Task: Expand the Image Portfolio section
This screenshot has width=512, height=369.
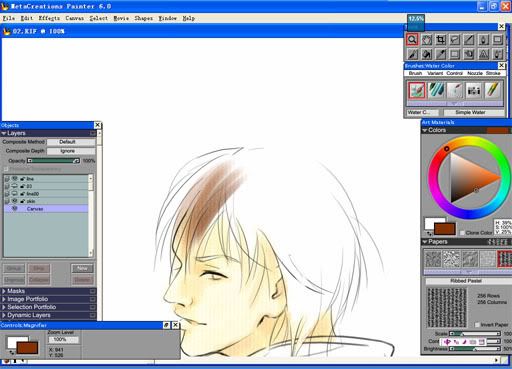Action: click(x=4, y=299)
